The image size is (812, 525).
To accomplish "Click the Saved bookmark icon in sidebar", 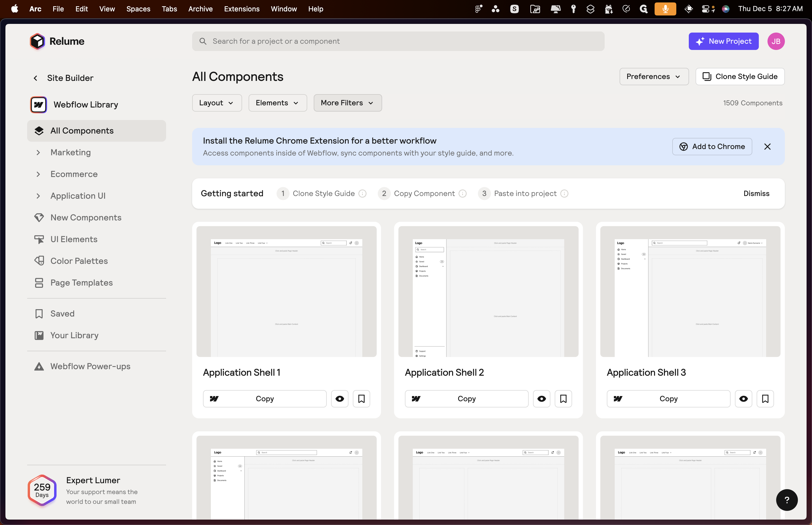I will (x=39, y=314).
